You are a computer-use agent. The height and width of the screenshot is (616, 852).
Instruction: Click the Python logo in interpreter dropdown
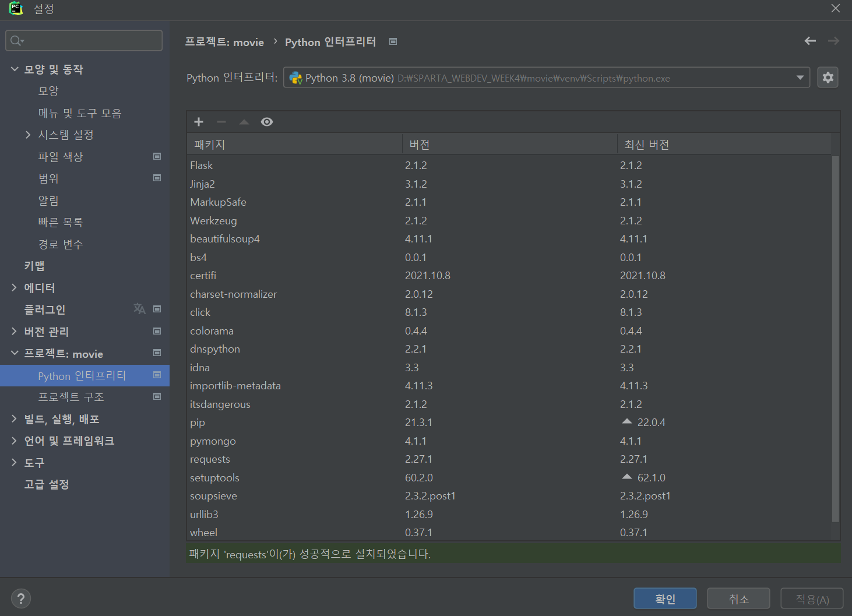pos(296,78)
